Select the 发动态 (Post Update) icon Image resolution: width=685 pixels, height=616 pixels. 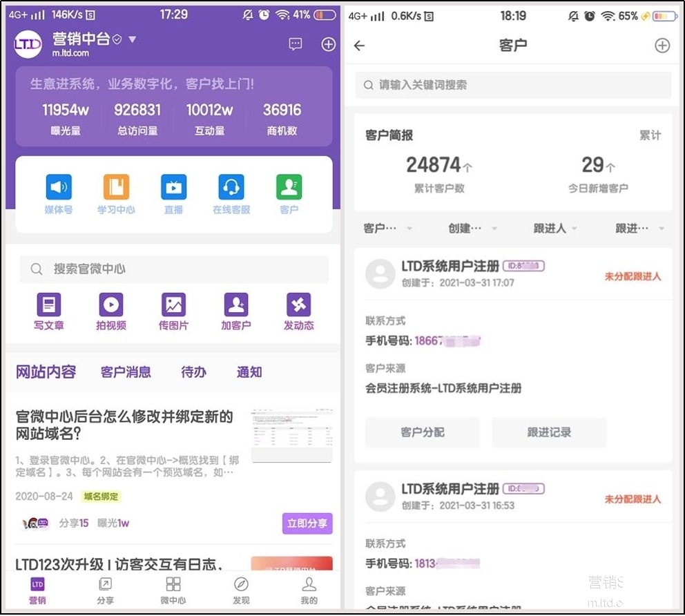pyautogui.click(x=298, y=306)
